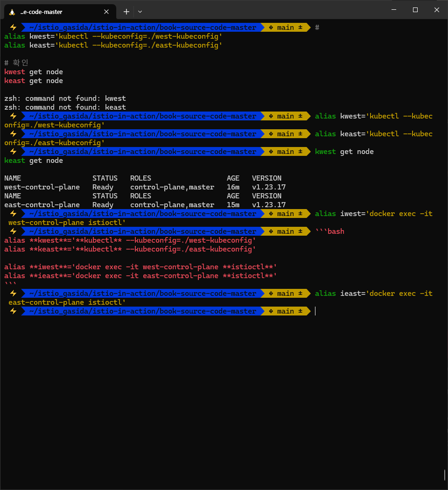Click the red line containing **ieast**
Image resolution: width=448 pixels, height=490 pixels.
coord(140,276)
